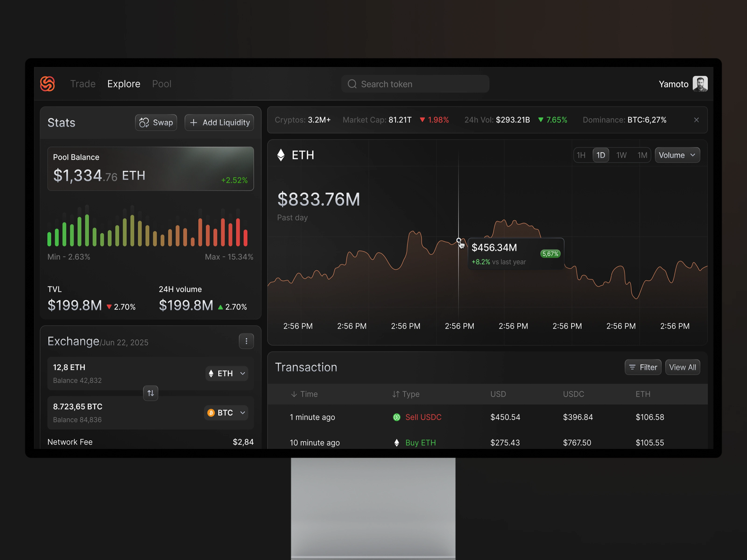Click the Max - 15.34% label
The width and height of the screenshot is (747, 560).
(229, 257)
